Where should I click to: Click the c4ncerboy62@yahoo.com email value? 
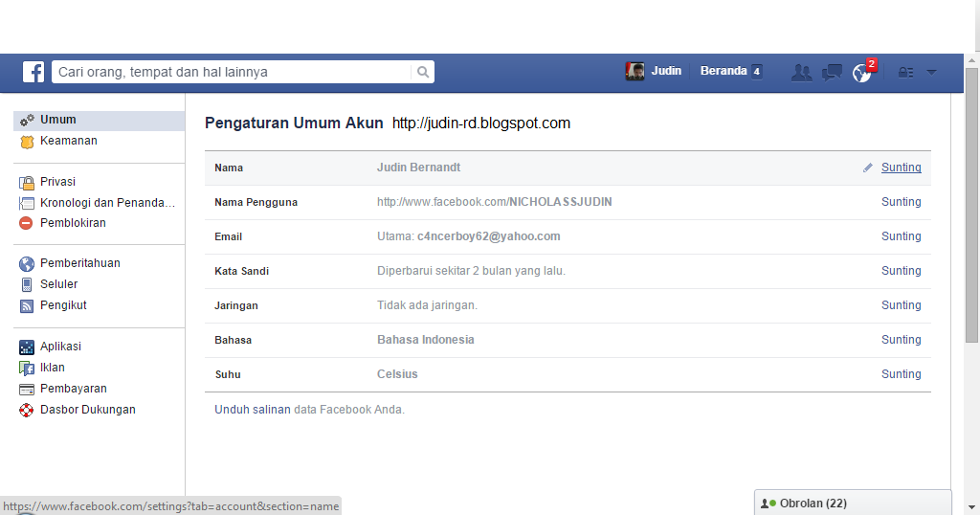click(489, 236)
